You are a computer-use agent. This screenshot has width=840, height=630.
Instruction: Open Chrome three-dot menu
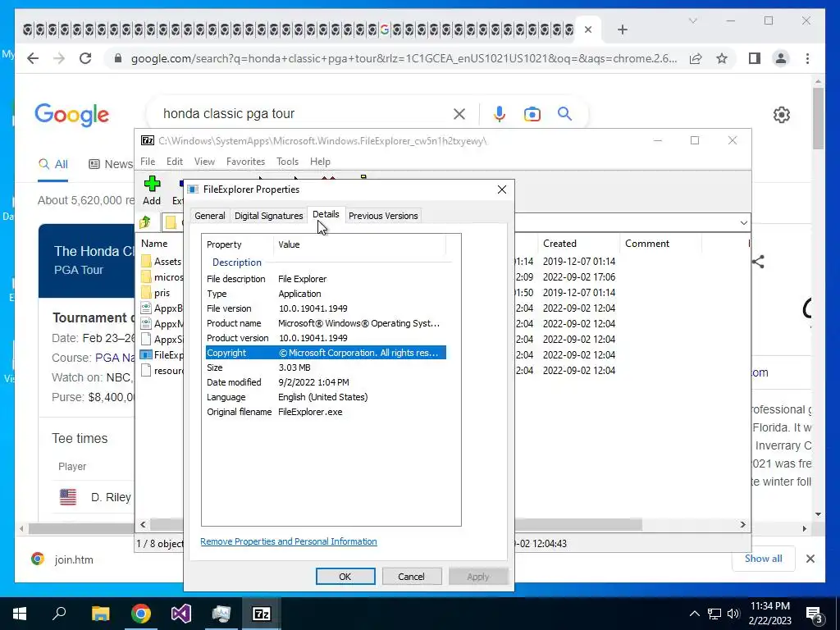point(807,58)
